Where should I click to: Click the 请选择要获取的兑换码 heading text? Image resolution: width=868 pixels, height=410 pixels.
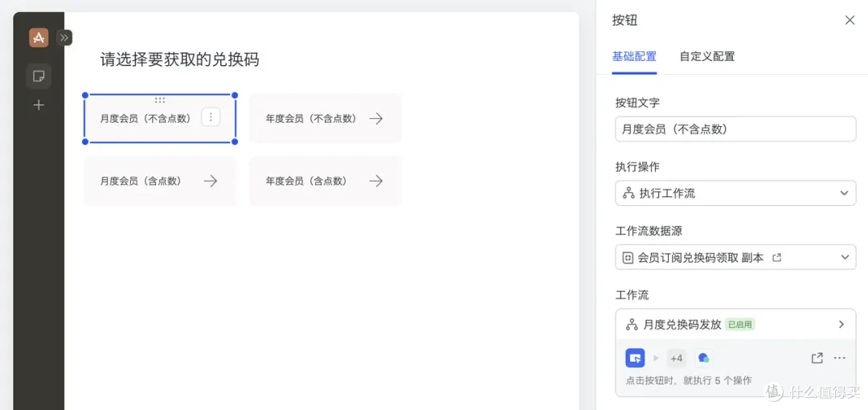click(180, 59)
